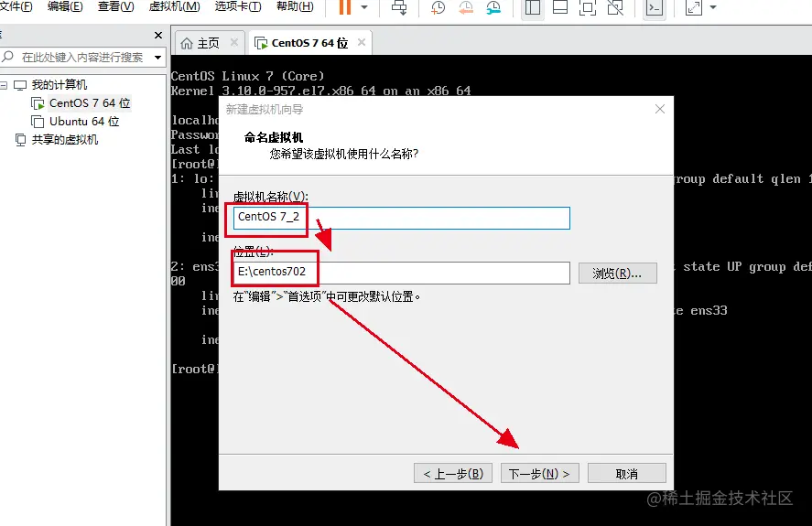Close the 主页 tab
Image resolution: width=812 pixels, height=526 pixels.
pos(234,42)
